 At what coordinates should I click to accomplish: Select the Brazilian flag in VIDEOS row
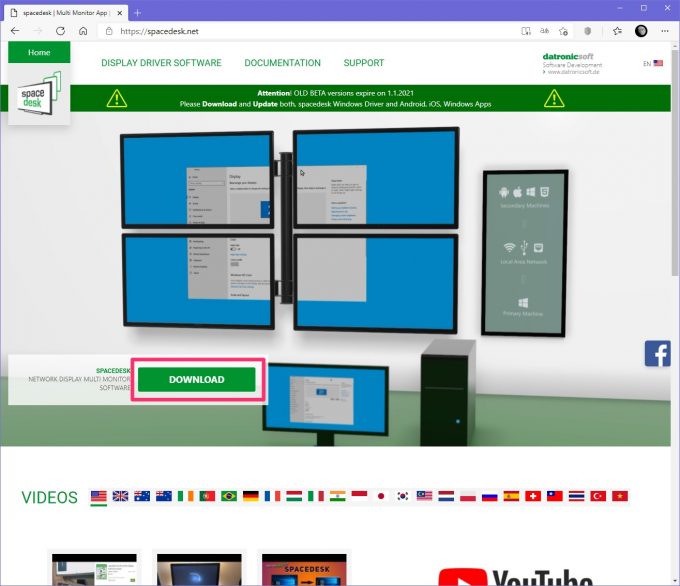coord(229,496)
